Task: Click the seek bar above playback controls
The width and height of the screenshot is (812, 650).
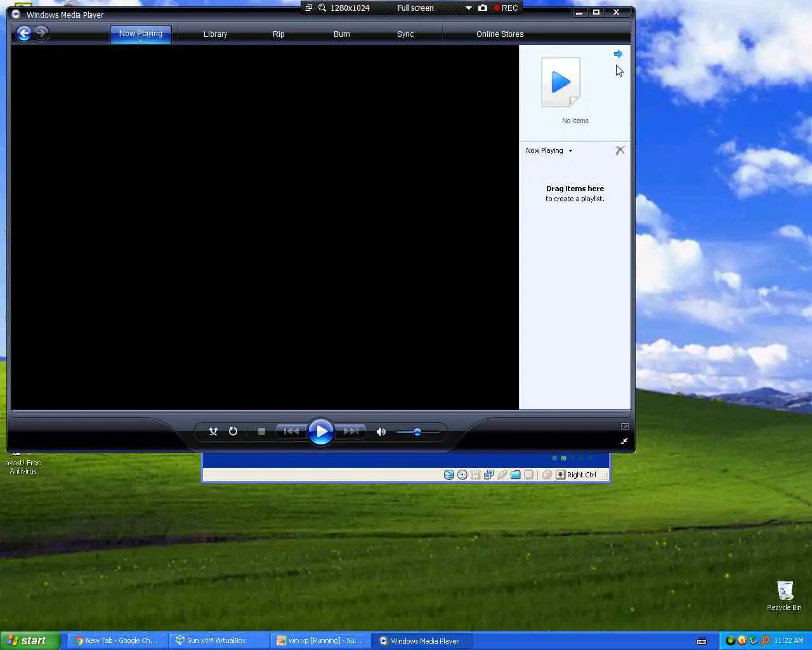Action: click(320, 414)
